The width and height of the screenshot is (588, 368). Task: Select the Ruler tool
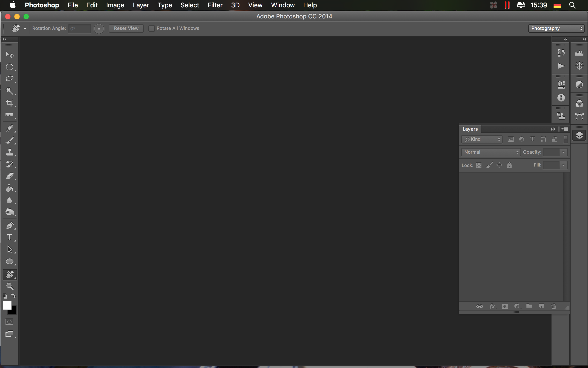10,115
